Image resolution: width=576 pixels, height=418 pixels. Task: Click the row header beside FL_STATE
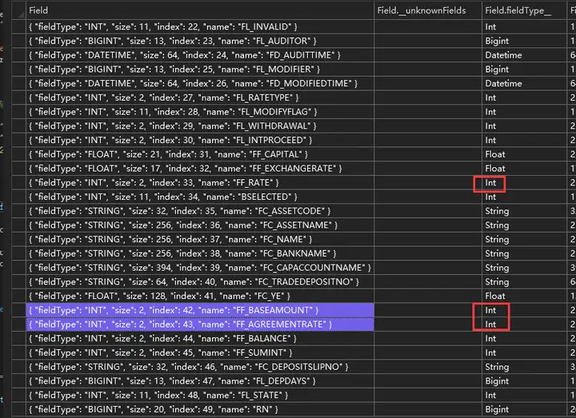point(18,395)
